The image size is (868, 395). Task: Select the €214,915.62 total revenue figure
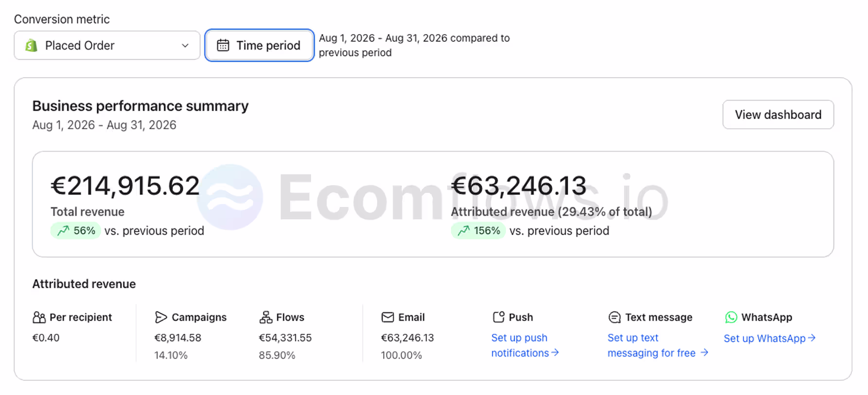[x=125, y=186]
